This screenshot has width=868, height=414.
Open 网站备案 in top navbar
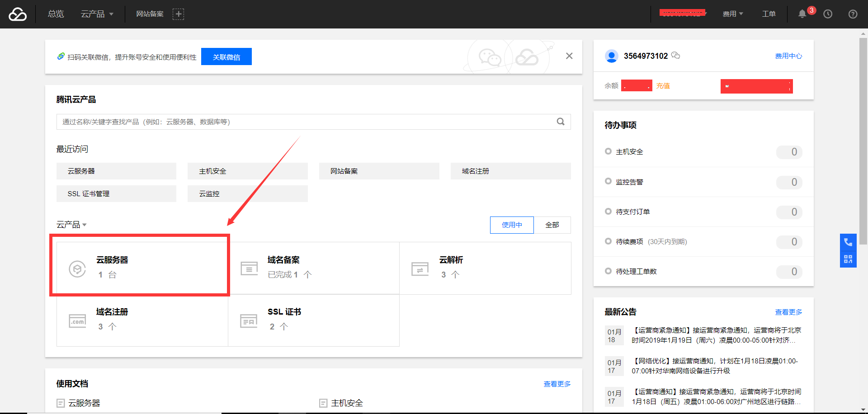(150, 14)
